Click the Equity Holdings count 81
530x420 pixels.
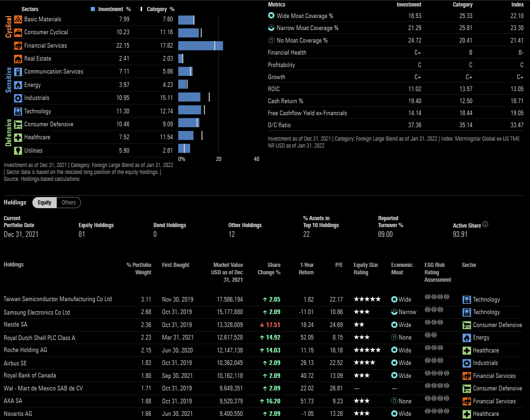coord(82,234)
